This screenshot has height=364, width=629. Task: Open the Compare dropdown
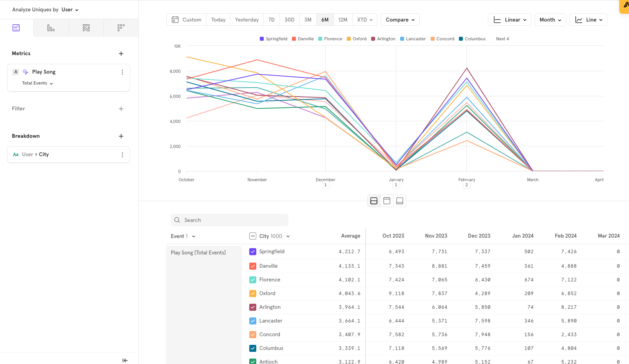click(x=400, y=20)
